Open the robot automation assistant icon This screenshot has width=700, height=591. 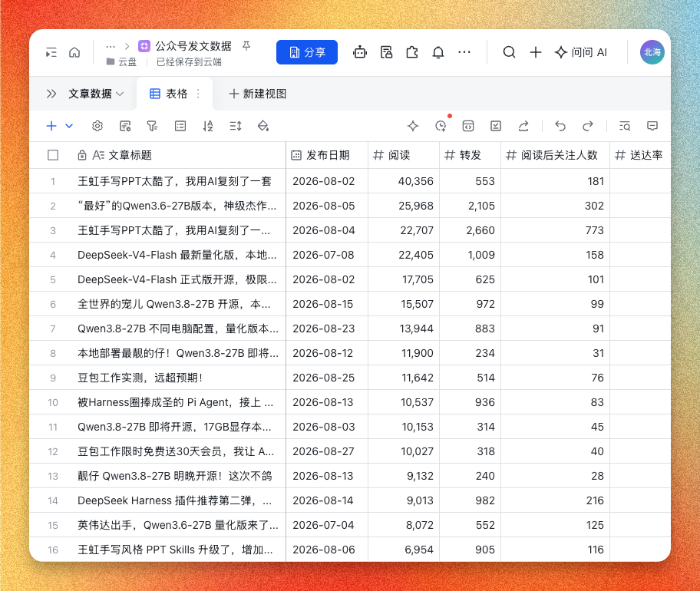[360, 52]
